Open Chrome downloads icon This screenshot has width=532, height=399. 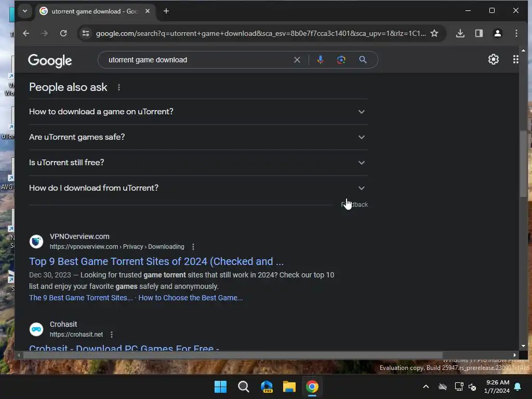coord(460,33)
